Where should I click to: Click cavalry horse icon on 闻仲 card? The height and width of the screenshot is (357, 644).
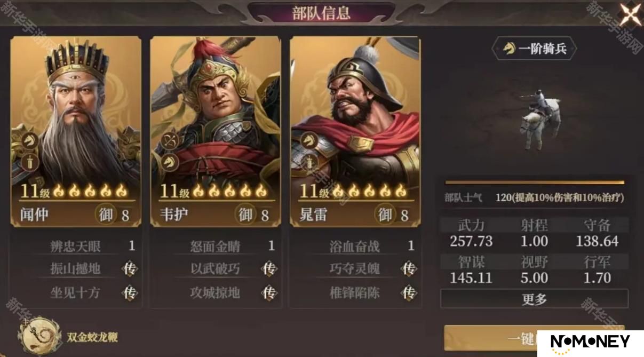pos(29,141)
